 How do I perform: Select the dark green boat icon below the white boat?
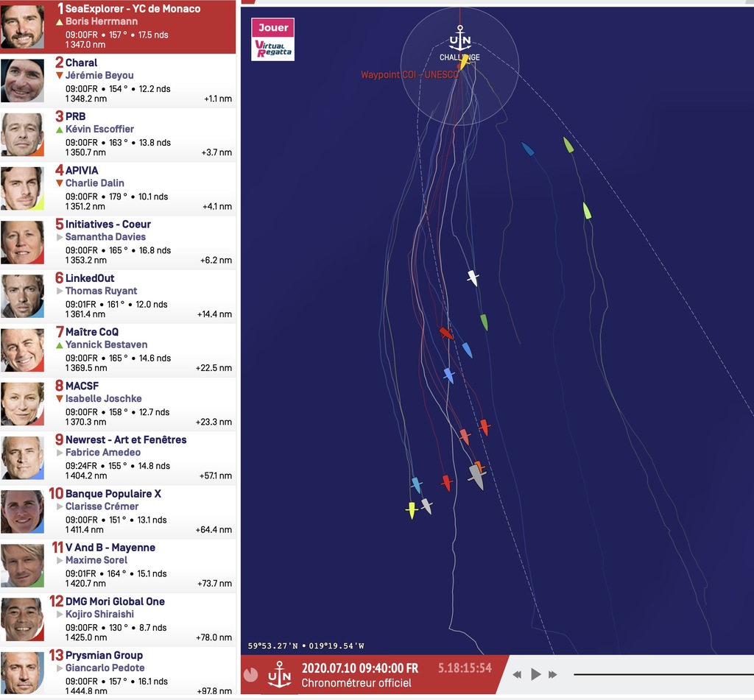click(485, 322)
